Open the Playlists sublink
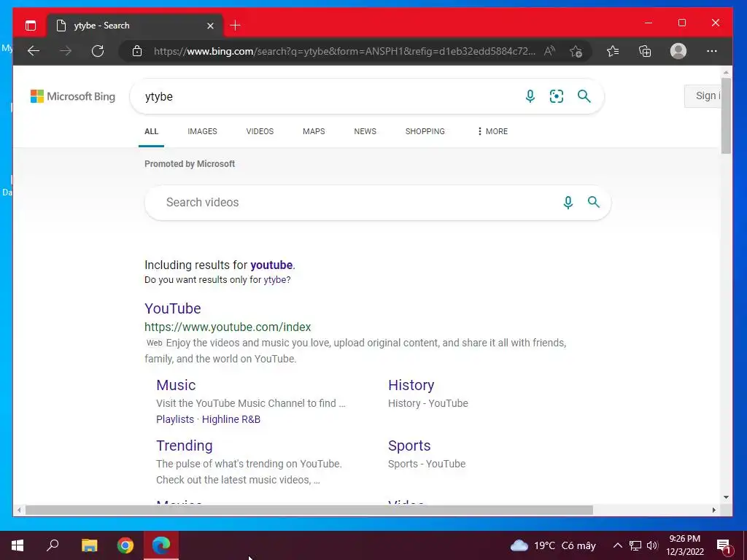Viewport: 747px width, 560px height. click(x=175, y=419)
